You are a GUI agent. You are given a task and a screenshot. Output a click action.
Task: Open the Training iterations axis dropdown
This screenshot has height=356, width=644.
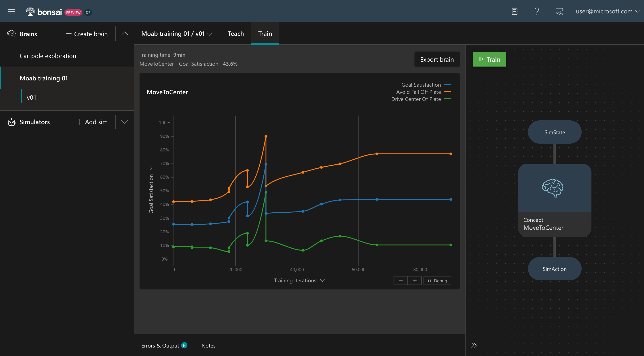(x=299, y=280)
